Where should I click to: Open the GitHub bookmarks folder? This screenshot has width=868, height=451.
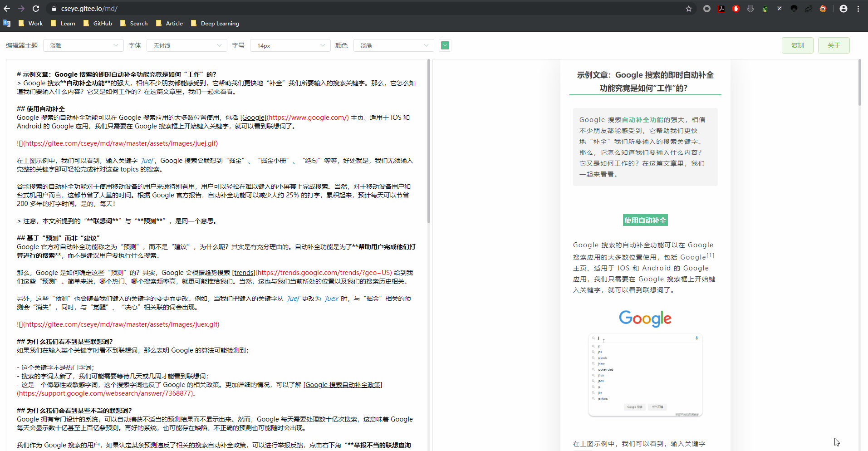click(x=98, y=23)
